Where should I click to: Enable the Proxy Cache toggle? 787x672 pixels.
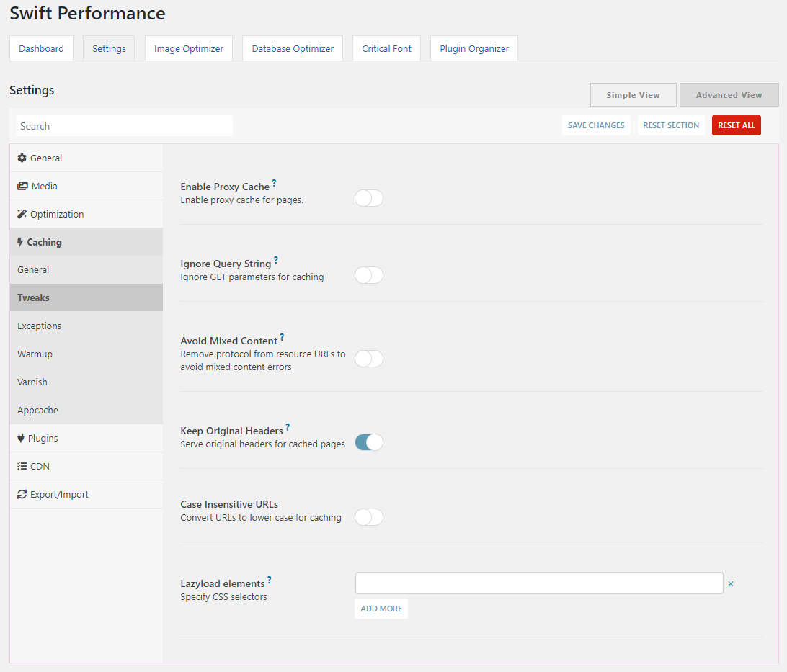point(369,198)
